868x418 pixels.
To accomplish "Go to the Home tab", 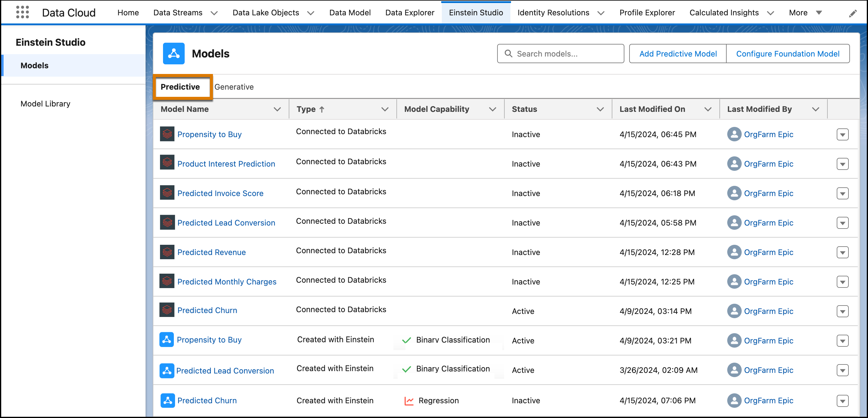I will (128, 13).
